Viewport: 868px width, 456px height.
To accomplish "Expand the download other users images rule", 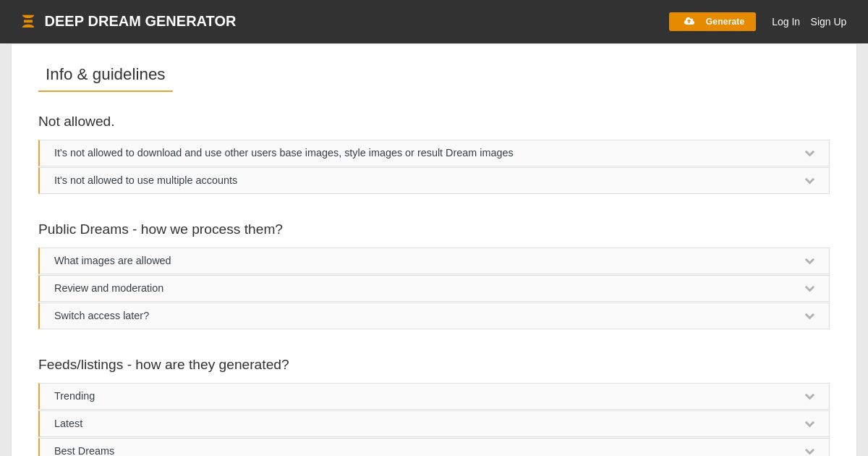I will (284, 153).
